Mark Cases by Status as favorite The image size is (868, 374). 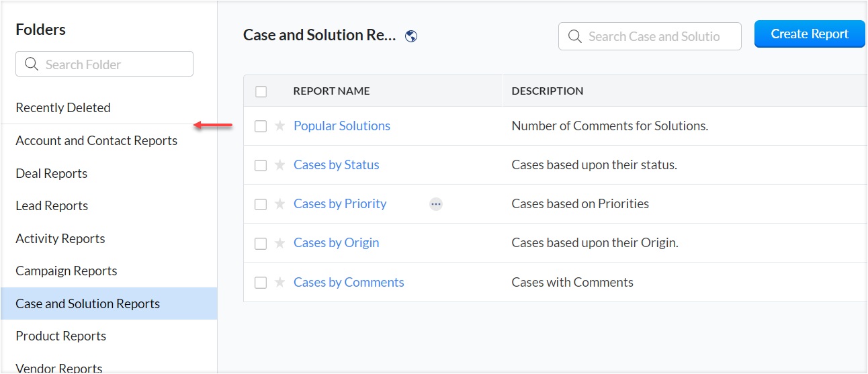point(280,165)
